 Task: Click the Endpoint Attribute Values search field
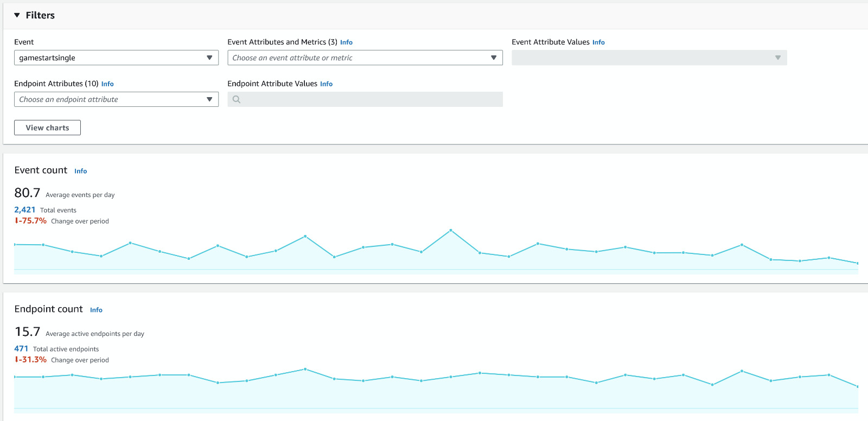365,99
